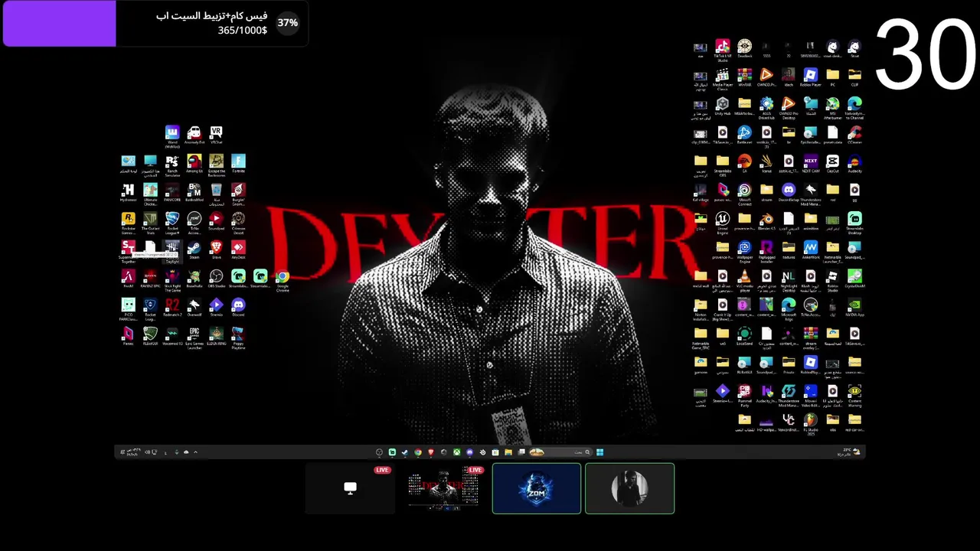Select the Battle.net desktop icon
The height and width of the screenshot is (551, 980).
744,135
